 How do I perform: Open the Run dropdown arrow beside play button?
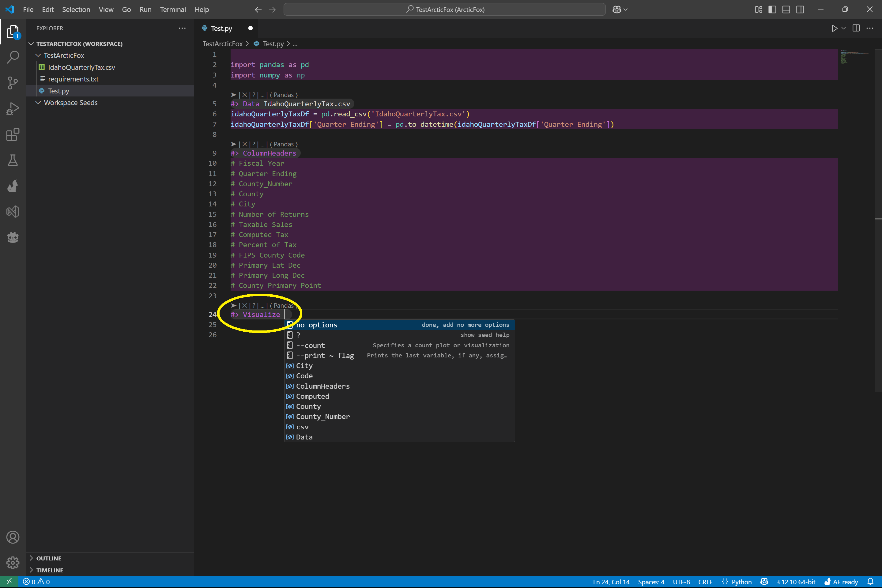point(843,28)
